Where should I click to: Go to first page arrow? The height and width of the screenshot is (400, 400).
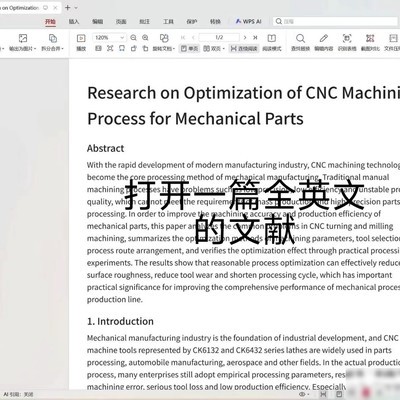coord(183,38)
